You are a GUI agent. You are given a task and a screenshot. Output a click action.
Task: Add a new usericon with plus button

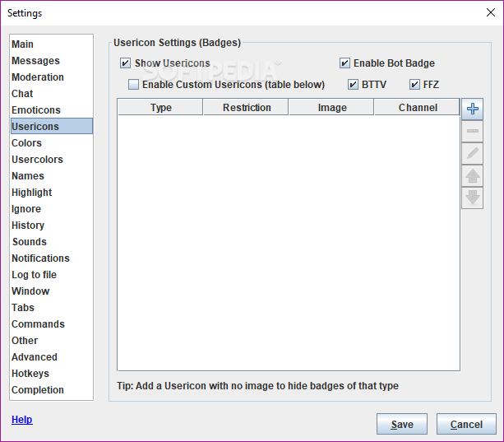click(x=472, y=109)
